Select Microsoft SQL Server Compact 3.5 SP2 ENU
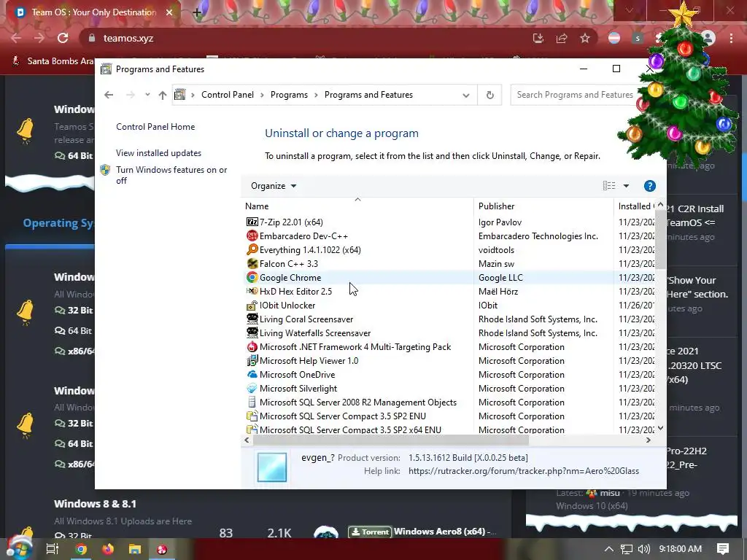The image size is (747, 560). coord(343,416)
